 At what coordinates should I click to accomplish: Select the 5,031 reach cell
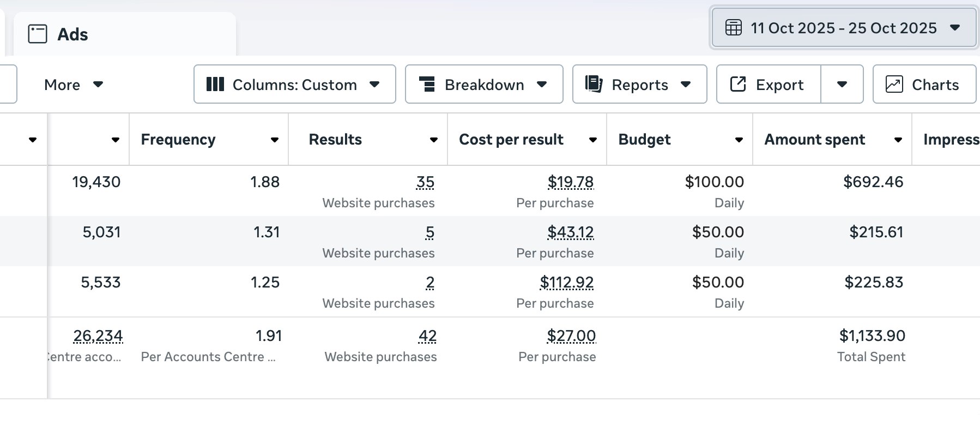101,232
